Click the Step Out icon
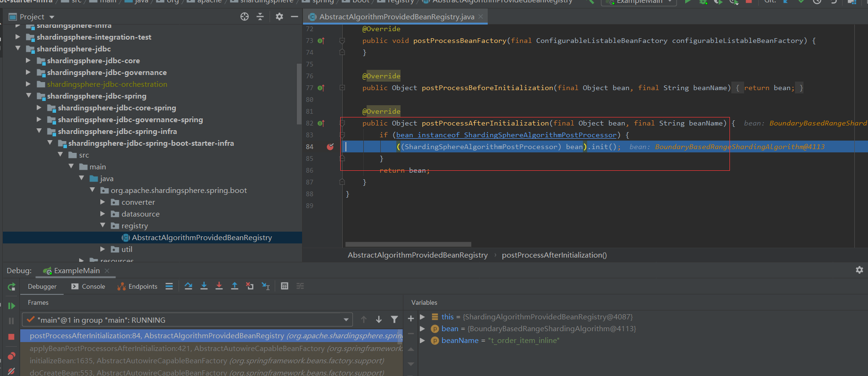 pos(234,286)
